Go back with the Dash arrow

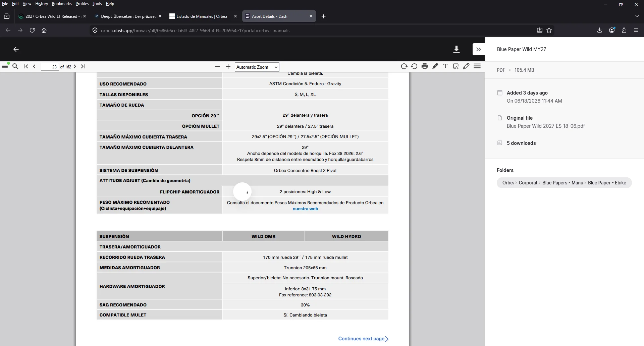coord(16,49)
